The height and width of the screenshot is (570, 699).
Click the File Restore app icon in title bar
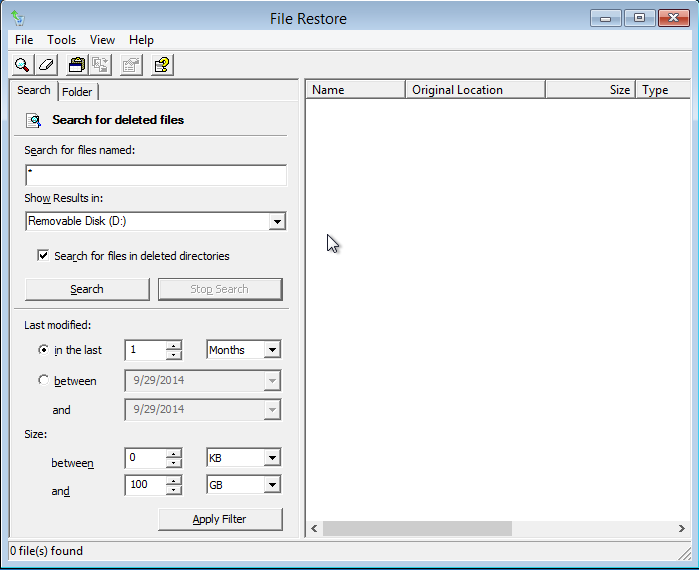click(x=18, y=18)
